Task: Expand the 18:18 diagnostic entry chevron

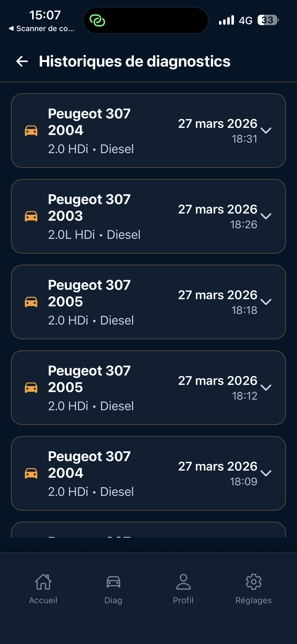Action: coord(266,302)
